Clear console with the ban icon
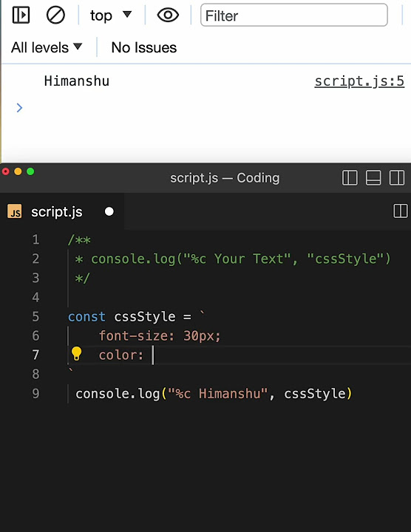 (x=55, y=16)
